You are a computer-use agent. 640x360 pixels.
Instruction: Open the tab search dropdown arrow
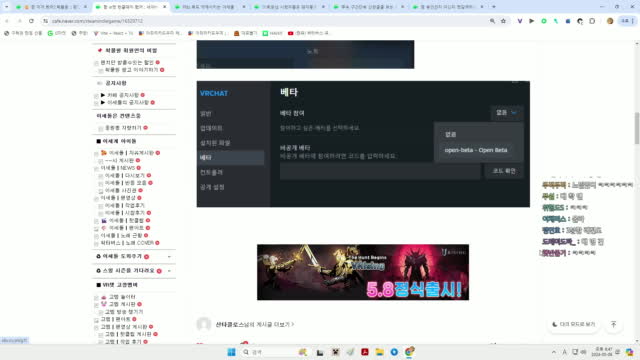click(6, 7)
